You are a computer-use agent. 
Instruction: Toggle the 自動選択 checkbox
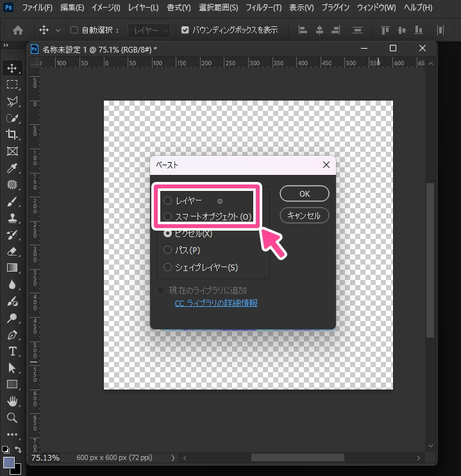point(74,30)
